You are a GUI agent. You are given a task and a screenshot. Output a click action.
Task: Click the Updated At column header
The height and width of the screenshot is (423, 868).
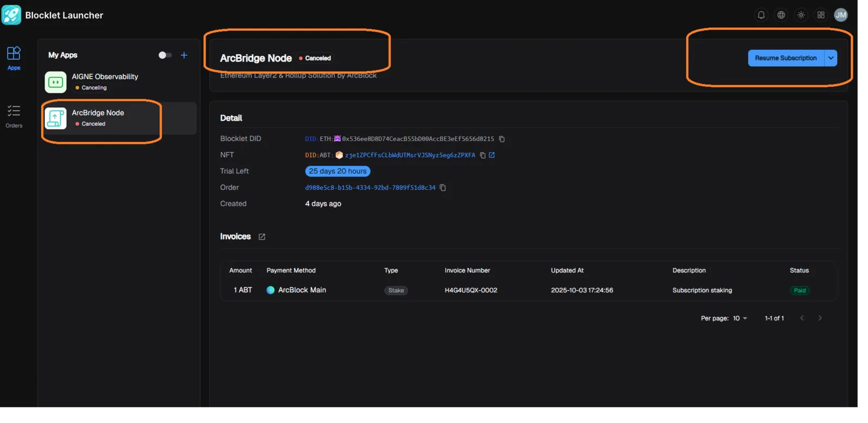point(567,271)
